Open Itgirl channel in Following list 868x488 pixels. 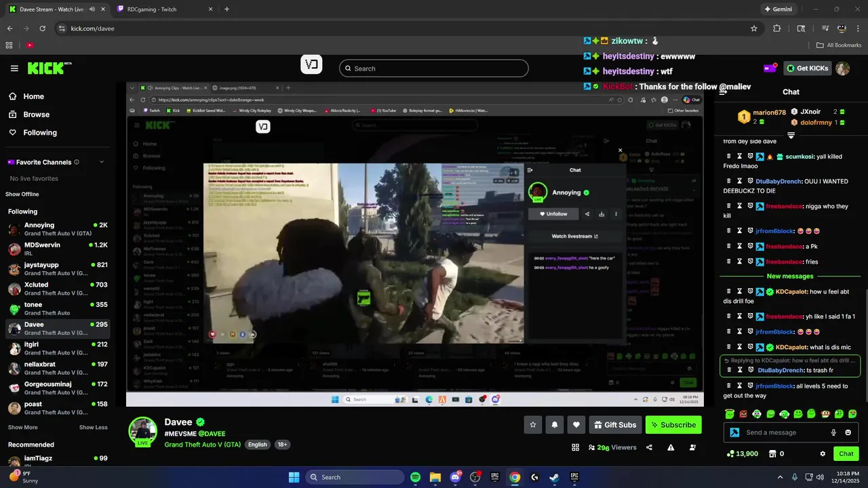click(x=58, y=348)
